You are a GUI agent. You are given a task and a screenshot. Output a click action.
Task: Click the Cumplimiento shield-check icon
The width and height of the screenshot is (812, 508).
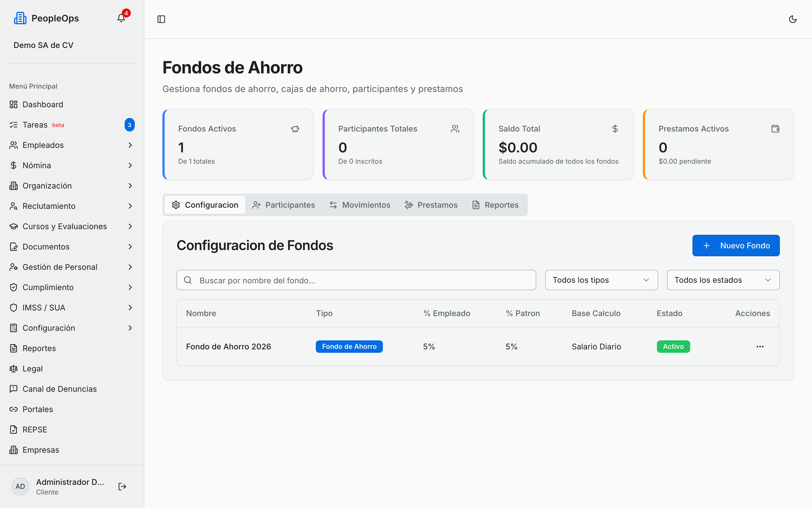click(14, 287)
